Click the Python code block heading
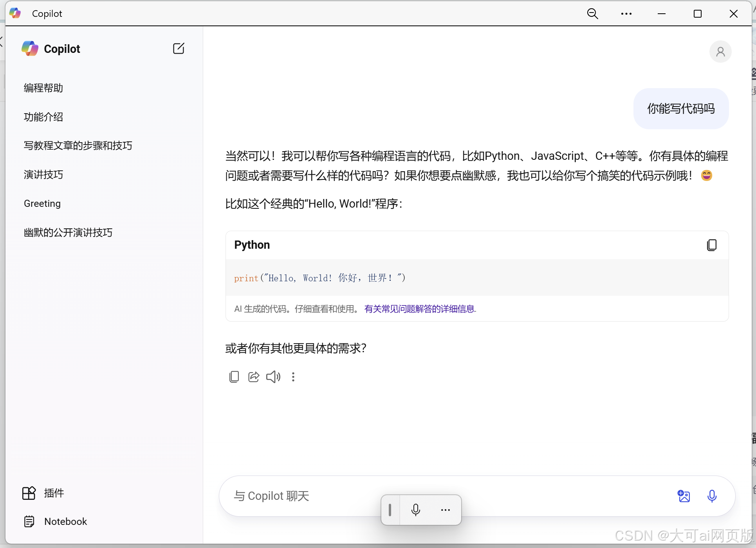Viewport: 756px width, 548px height. tap(252, 245)
